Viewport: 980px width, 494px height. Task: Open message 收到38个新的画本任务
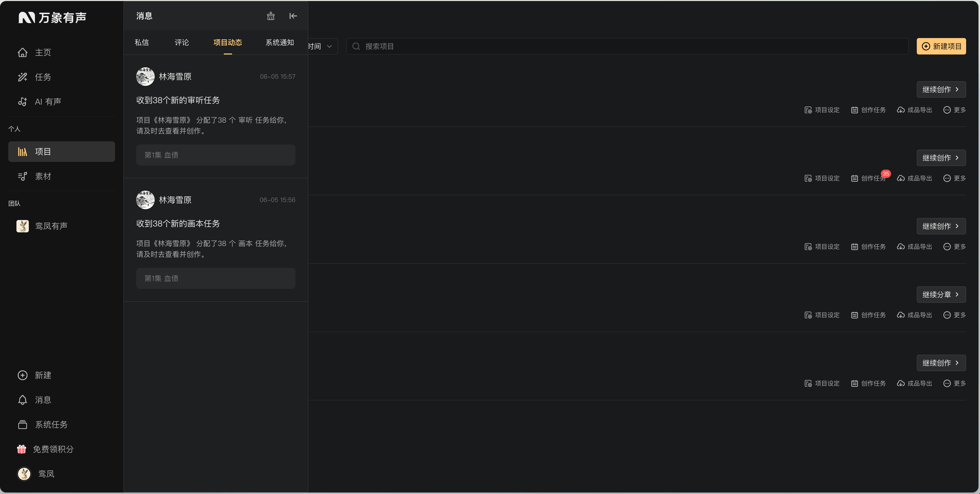click(x=178, y=223)
